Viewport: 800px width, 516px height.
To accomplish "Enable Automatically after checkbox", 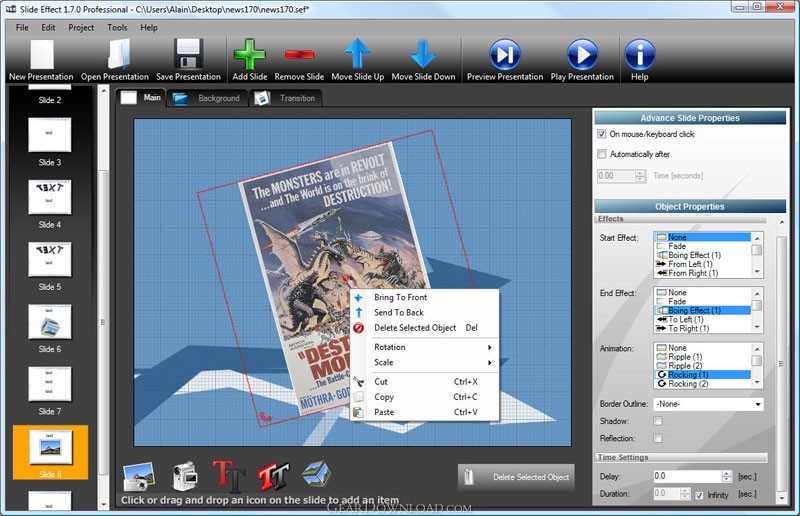I will [x=602, y=154].
